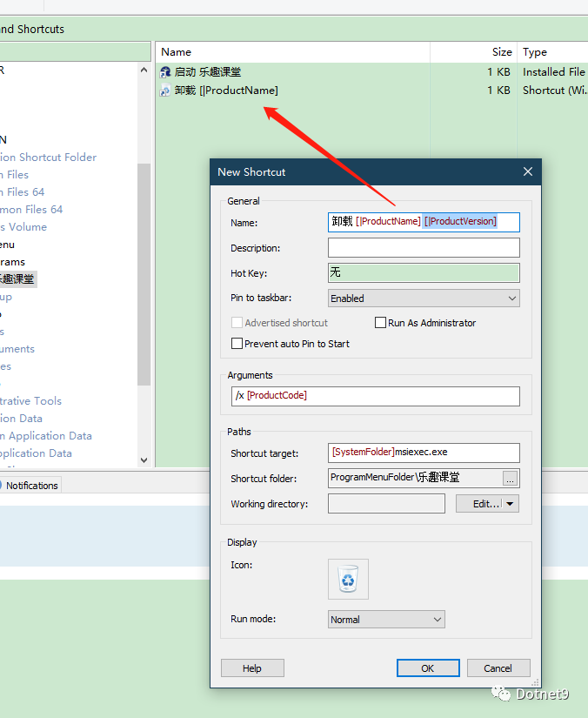Image resolution: width=588 pixels, height=718 pixels.
Task: Sort by the Name column header
Action: pyautogui.click(x=293, y=51)
